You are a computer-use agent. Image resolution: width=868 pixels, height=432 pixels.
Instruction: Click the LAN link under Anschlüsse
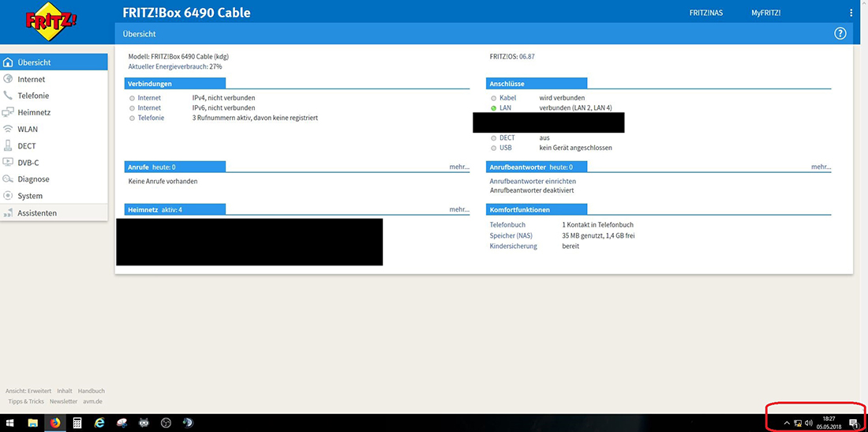pos(505,108)
